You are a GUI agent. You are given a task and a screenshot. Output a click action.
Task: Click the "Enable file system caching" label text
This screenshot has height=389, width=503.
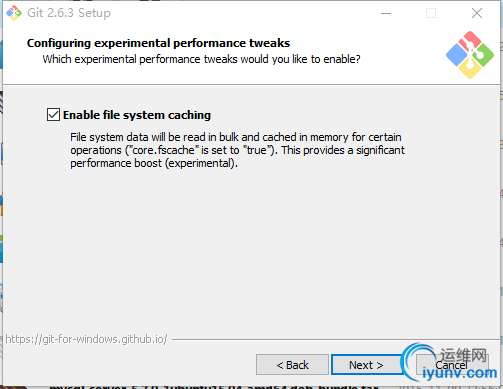point(137,115)
